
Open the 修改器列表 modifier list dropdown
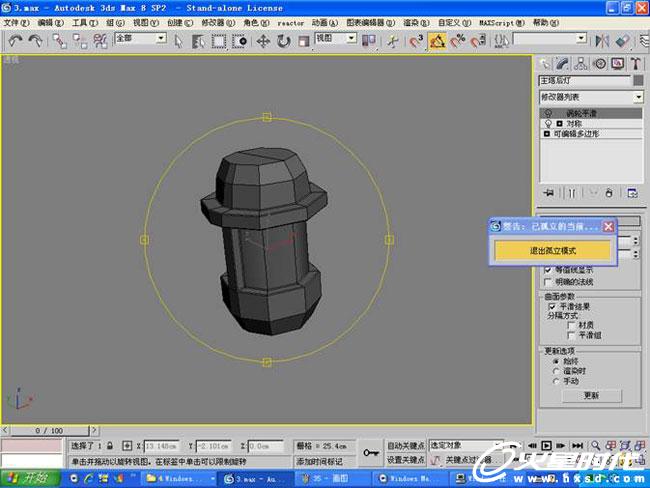pyautogui.click(x=638, y=97)
